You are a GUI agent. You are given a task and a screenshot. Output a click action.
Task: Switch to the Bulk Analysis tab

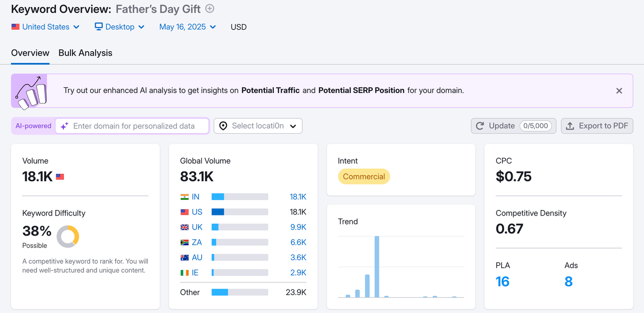(85, 53)
